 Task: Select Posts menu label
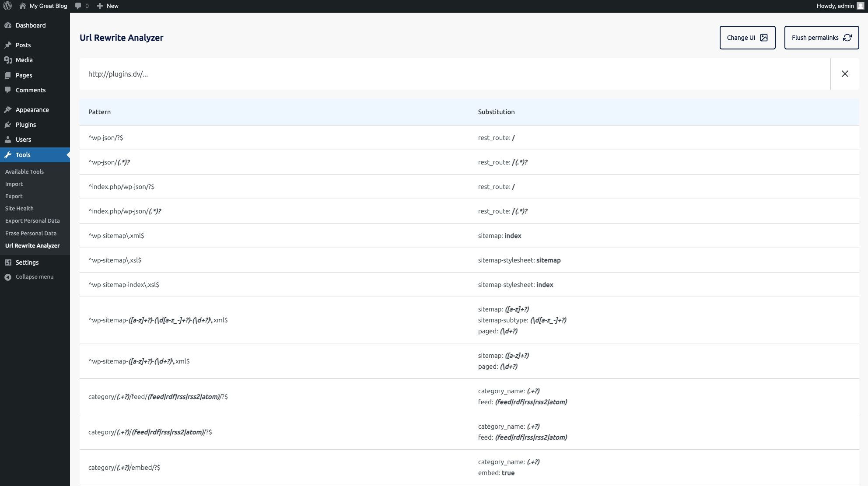point(23,45)
